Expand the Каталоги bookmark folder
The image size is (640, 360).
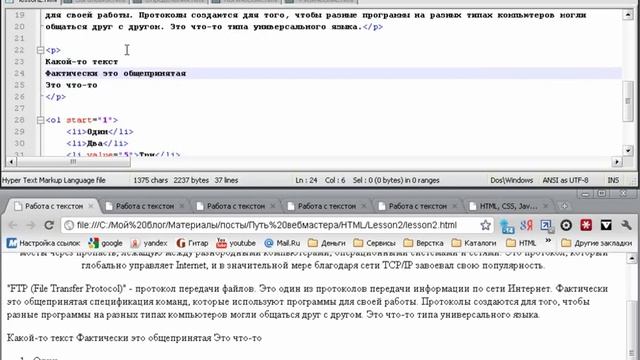coord(474,243)
